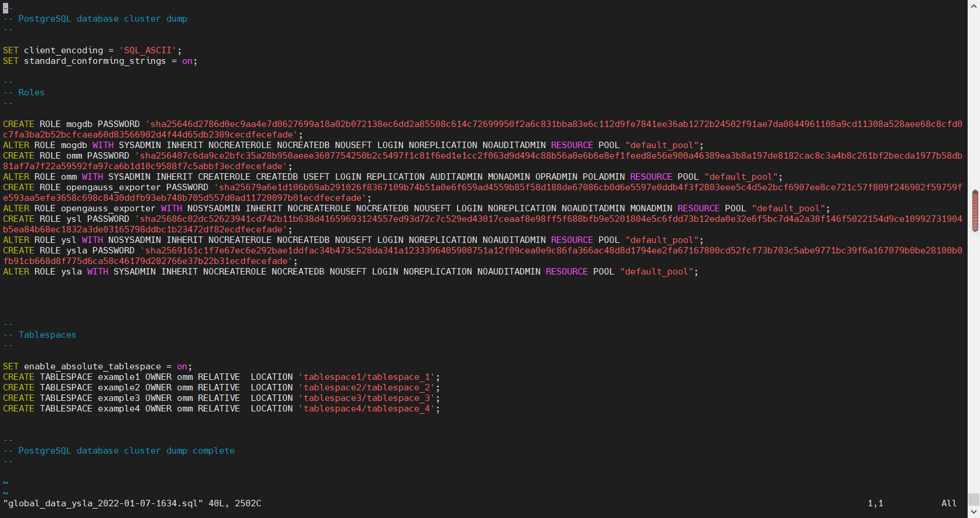The image size is (980, 518).
Task: Click tablespace name example1
Action: [x=119, y=377]
